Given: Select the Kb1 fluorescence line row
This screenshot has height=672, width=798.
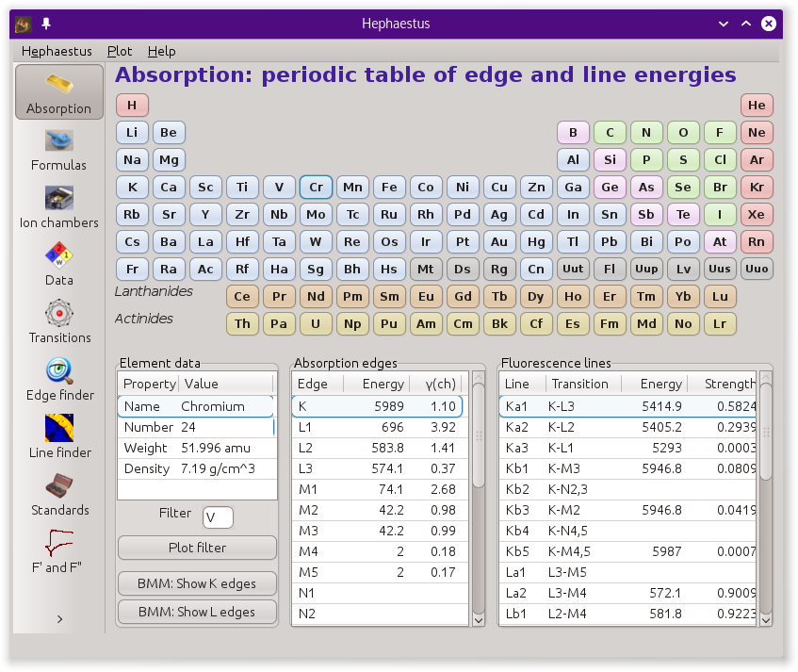Looking at the screenshot, I should click(627, 468).
